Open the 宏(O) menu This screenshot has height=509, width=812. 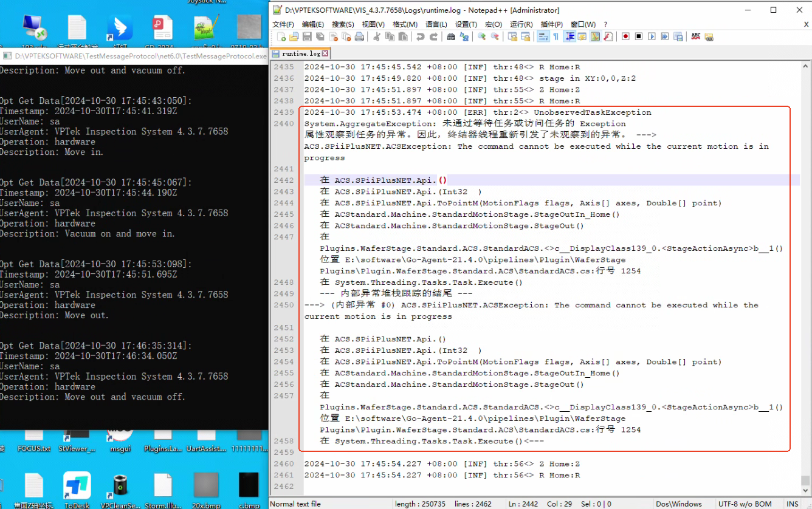pos(494,24)
